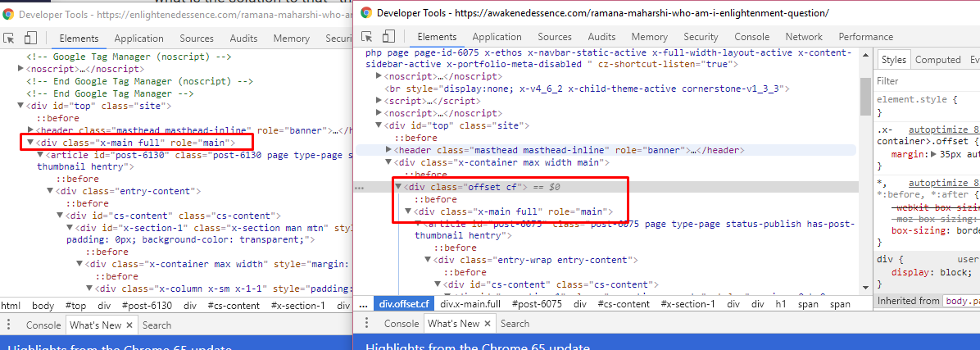Switch to Network tab in right window
Viewport: 980px width, 350px height.
point(804,37)
